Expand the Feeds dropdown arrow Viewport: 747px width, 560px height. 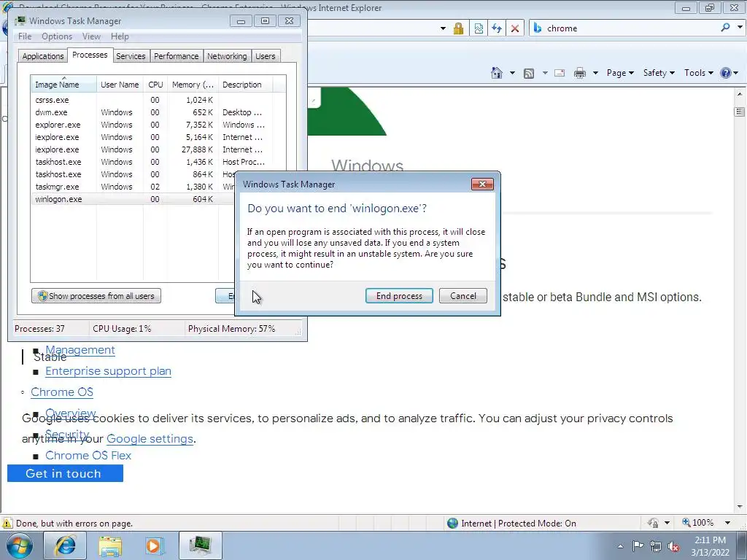pyautogui.click(x=544, y=74)
